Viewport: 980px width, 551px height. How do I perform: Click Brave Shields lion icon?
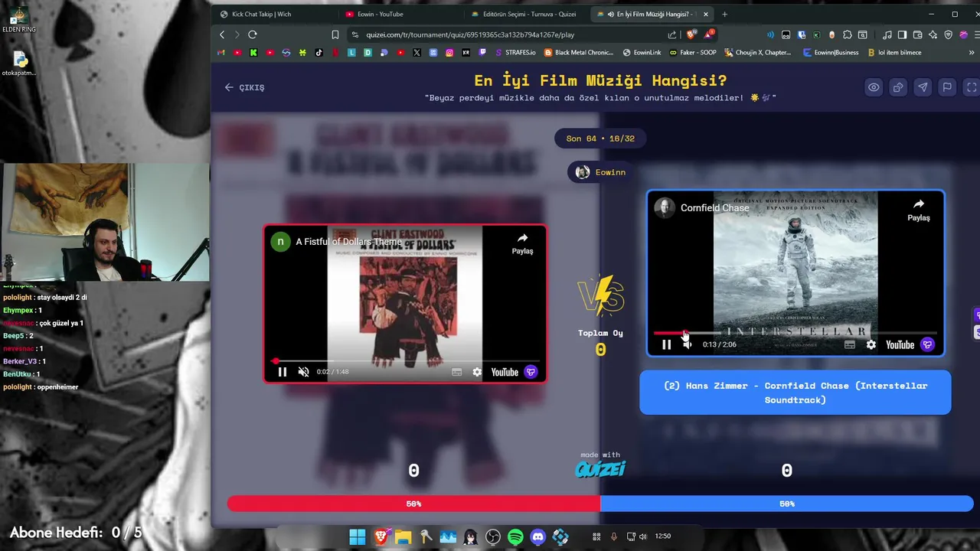click(x=691, y=34)
